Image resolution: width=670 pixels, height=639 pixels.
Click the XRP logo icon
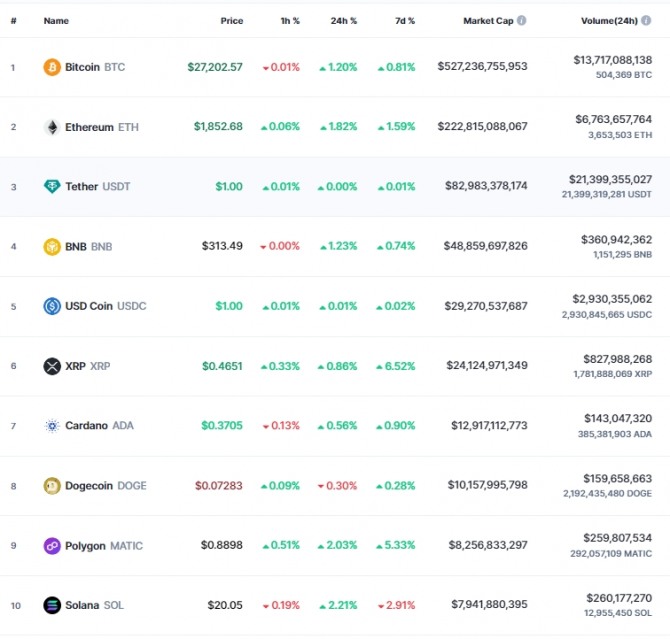click(x=52, y=366)
